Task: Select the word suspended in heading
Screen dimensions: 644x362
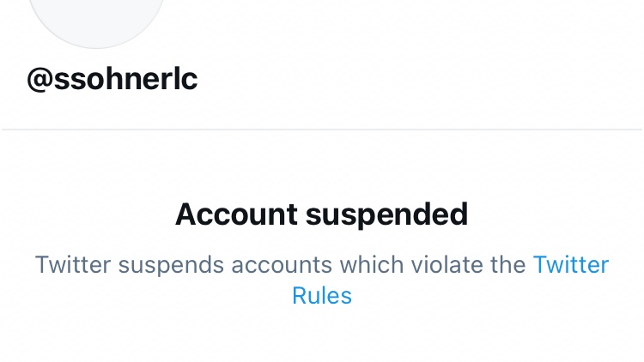Action: [x=387, y=215]
